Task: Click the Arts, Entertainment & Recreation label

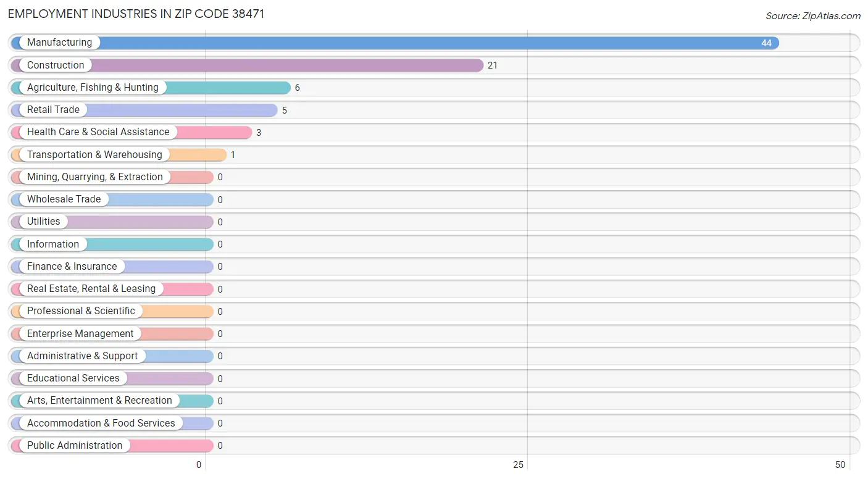Action: point(99,401)
